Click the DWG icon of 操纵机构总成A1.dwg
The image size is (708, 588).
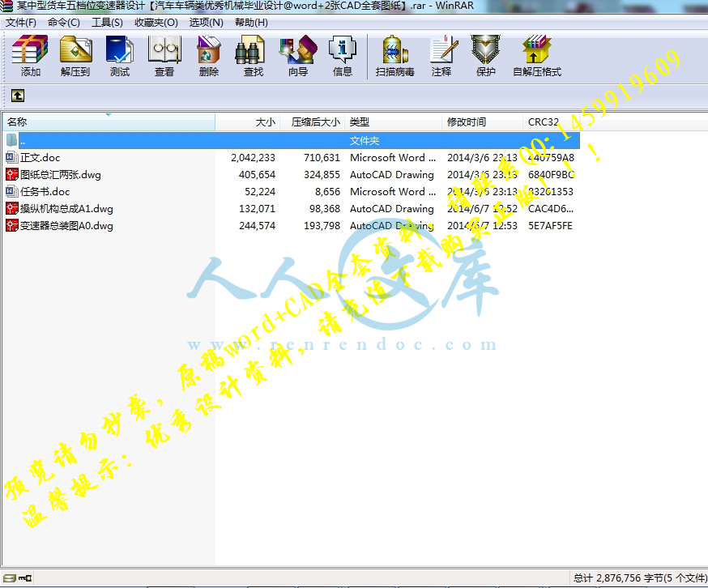(11, 209)
